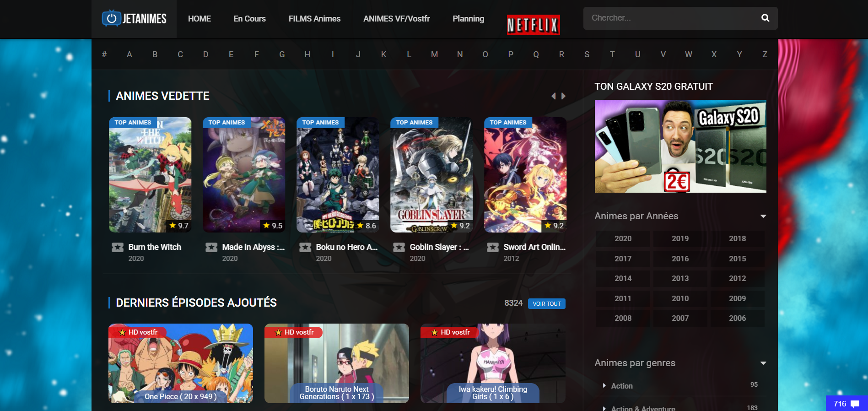
Task: Filter animes by year 2015
Action: click(x=737, y=259)
